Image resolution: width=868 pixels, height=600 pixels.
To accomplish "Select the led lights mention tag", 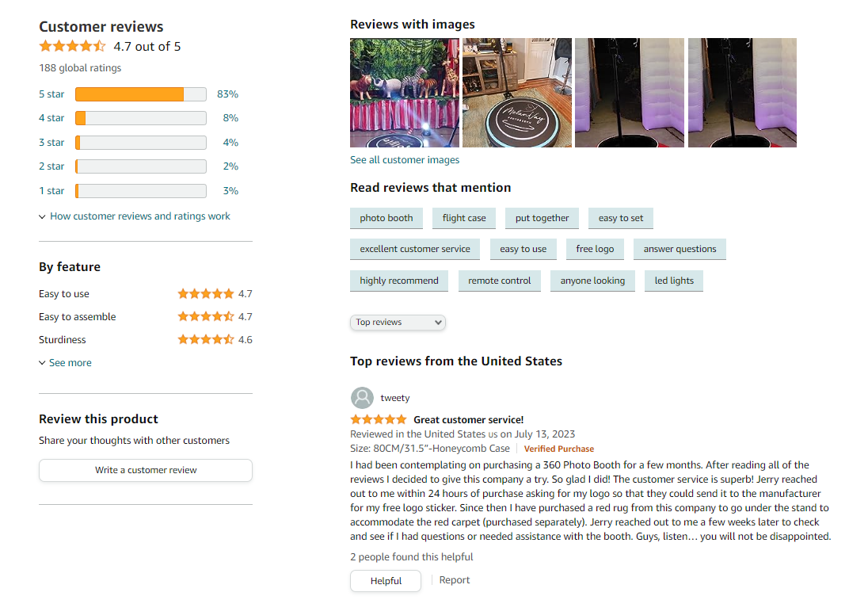I will pyautogui.click(x=674, y=281).
